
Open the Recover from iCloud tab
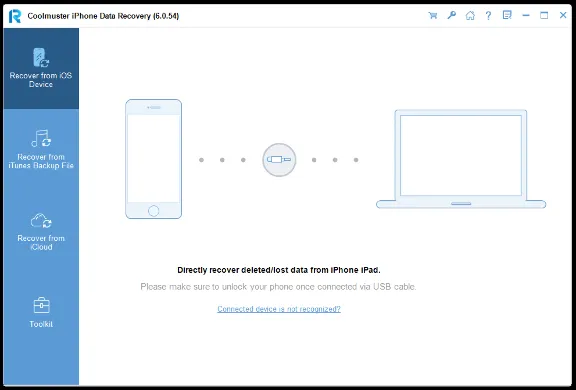(x=41, y=231)
